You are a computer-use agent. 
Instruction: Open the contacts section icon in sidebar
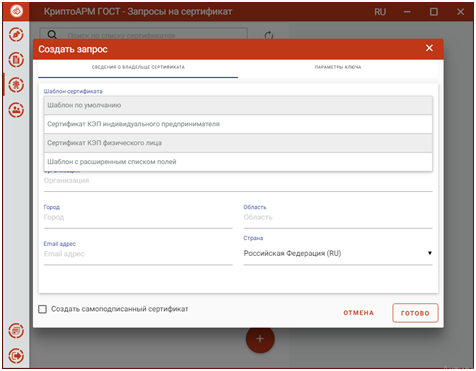tap(16, 110)
